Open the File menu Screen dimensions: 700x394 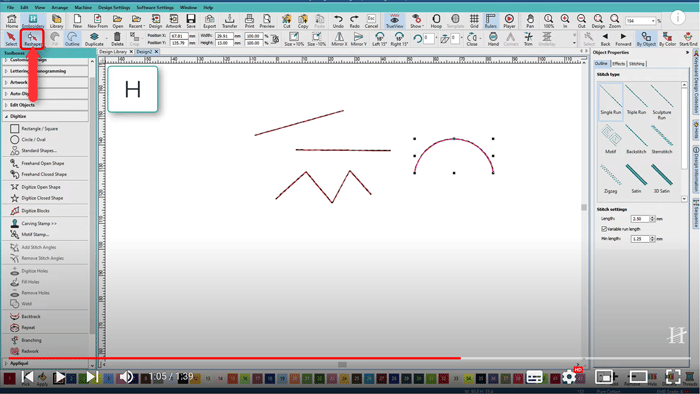click(10, 8)
